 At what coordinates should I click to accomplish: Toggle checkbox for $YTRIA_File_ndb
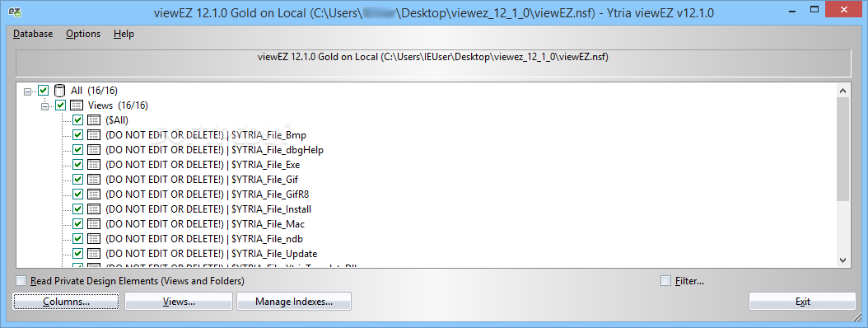[x=77, y=239]
